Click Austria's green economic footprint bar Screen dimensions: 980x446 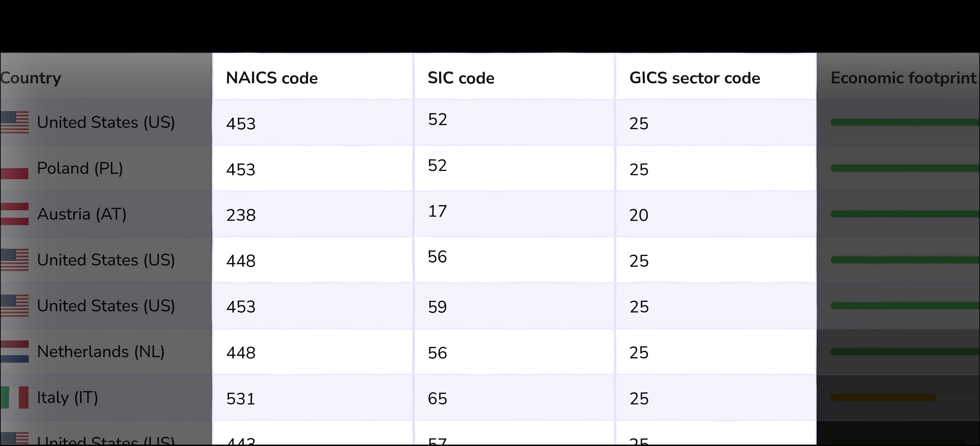point(904,214)
